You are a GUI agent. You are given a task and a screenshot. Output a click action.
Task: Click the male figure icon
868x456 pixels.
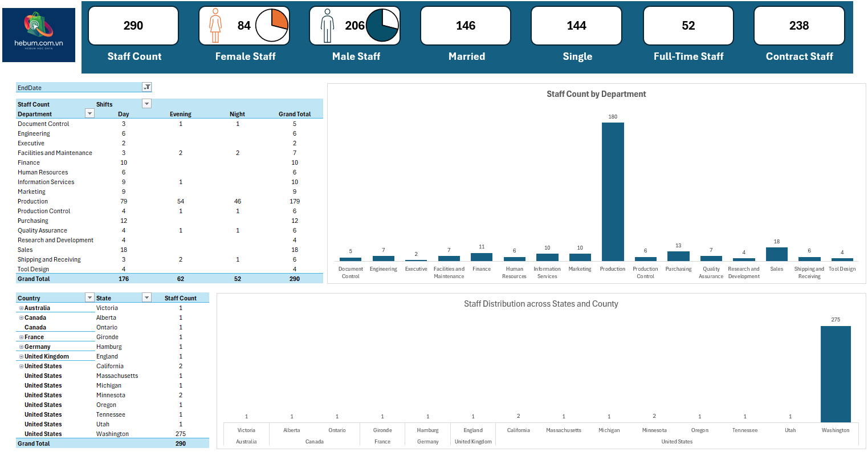pos(327,26)
